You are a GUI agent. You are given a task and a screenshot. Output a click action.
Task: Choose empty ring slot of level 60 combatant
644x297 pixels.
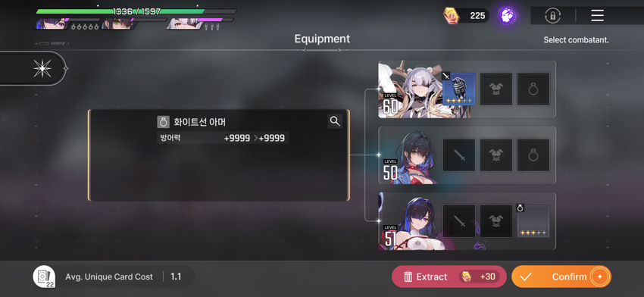coord(533,89)
